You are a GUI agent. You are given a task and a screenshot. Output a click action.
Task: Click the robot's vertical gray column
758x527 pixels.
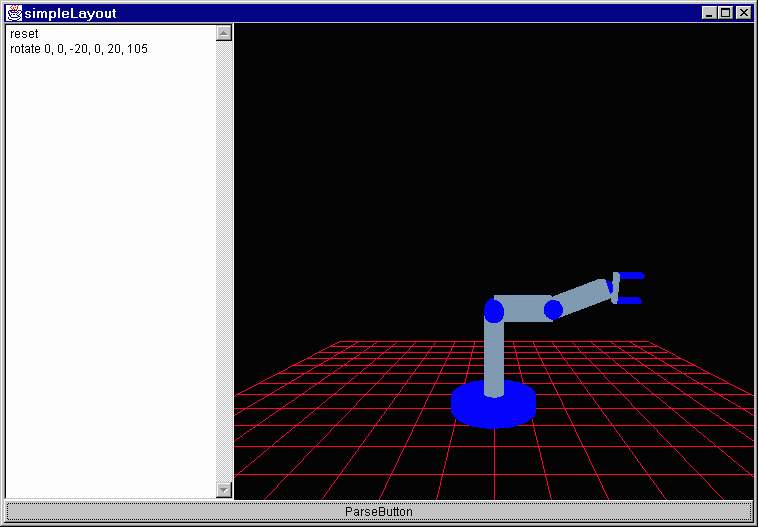(x=493, y=358)
